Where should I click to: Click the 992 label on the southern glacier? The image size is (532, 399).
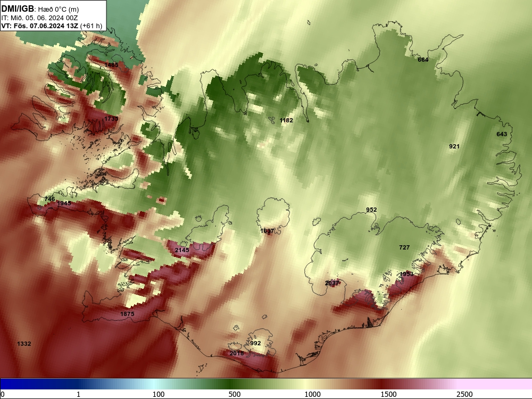pyautogui.click(x=255, y=343)
